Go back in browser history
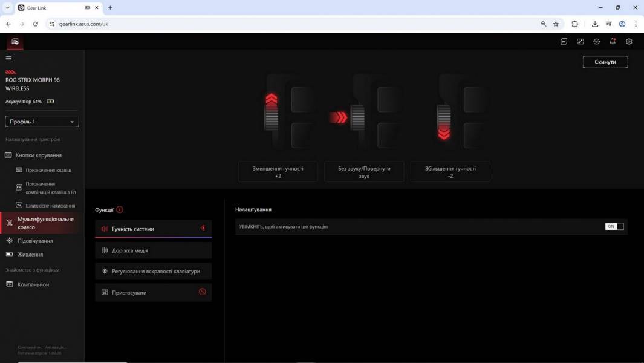This screenshot has width=644, height=363. point(8,24)
